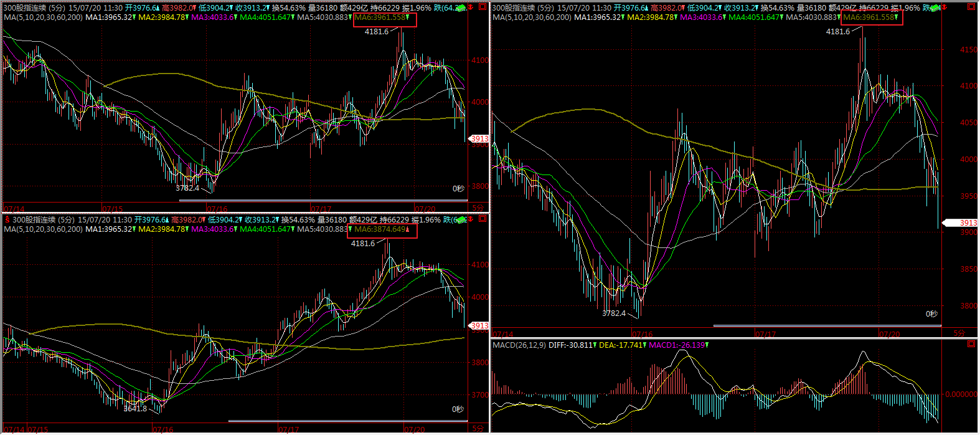Select the MA6:3961.558 value in top-left chart
Viewport: 980px width, 435px height.
pyautogui.click(x=381, y=17)
